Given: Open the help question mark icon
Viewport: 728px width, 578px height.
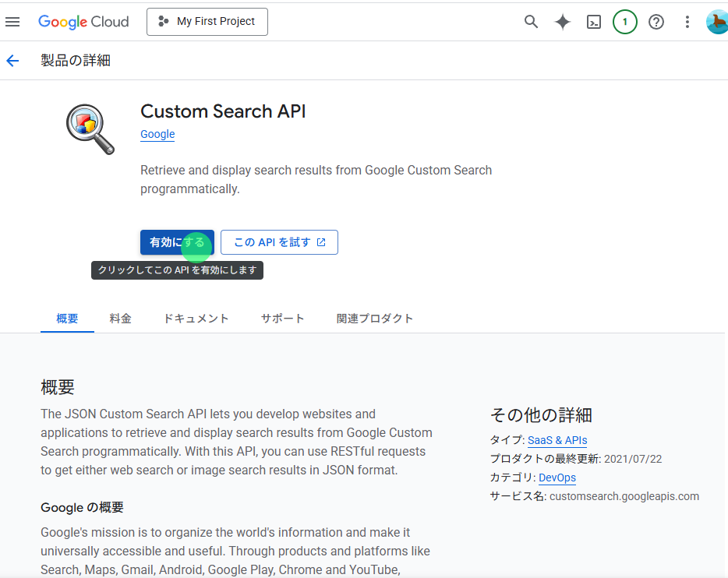Looking at the screenshot, I should pos(656,22).
